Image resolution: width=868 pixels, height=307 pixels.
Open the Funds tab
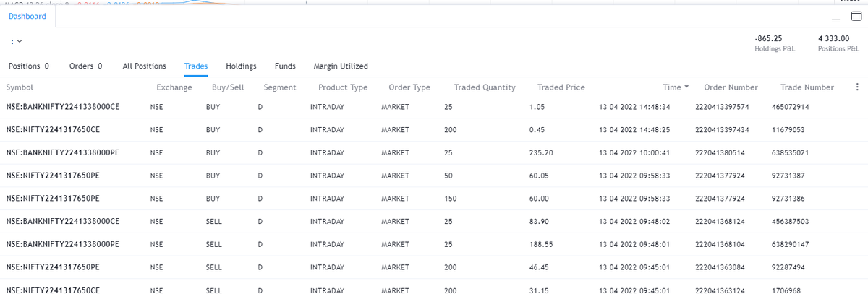pos(285,66)
